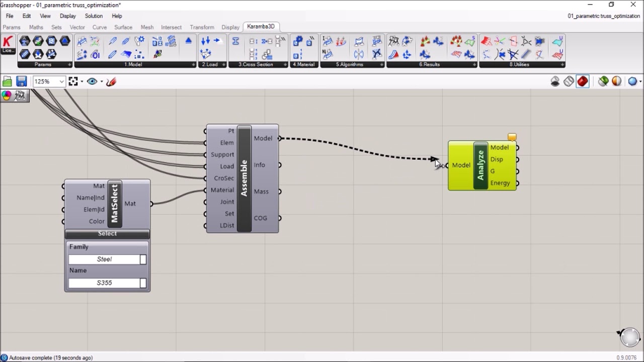Select the blue triangle icon in 1.Model panel
The image size is (644, 362).
[x=189, y=41]
